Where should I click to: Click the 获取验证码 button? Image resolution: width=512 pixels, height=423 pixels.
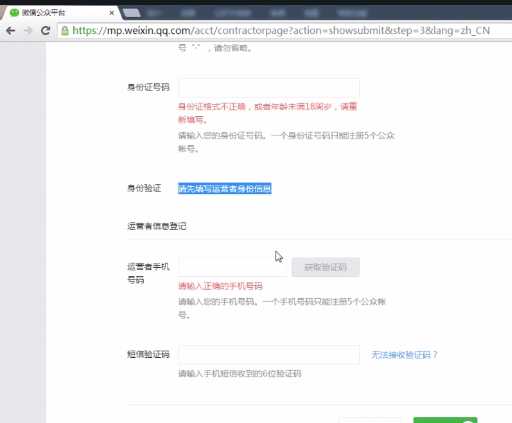point(326,267)
